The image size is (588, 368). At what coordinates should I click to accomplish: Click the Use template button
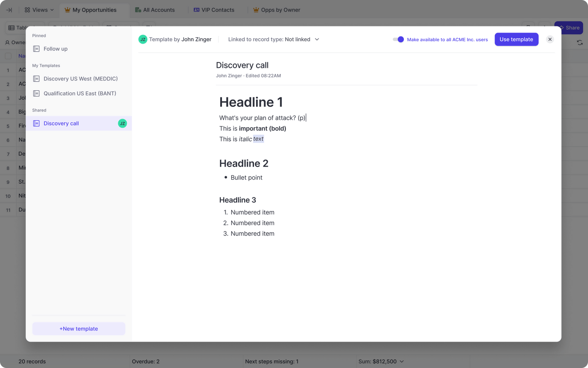(516, 39)
